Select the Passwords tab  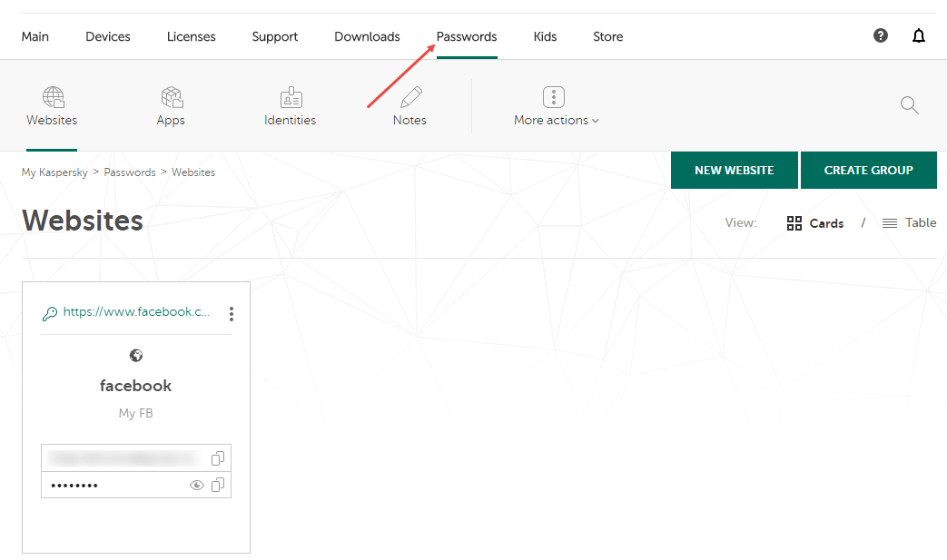pyautogui.click(x=467, y=37)
